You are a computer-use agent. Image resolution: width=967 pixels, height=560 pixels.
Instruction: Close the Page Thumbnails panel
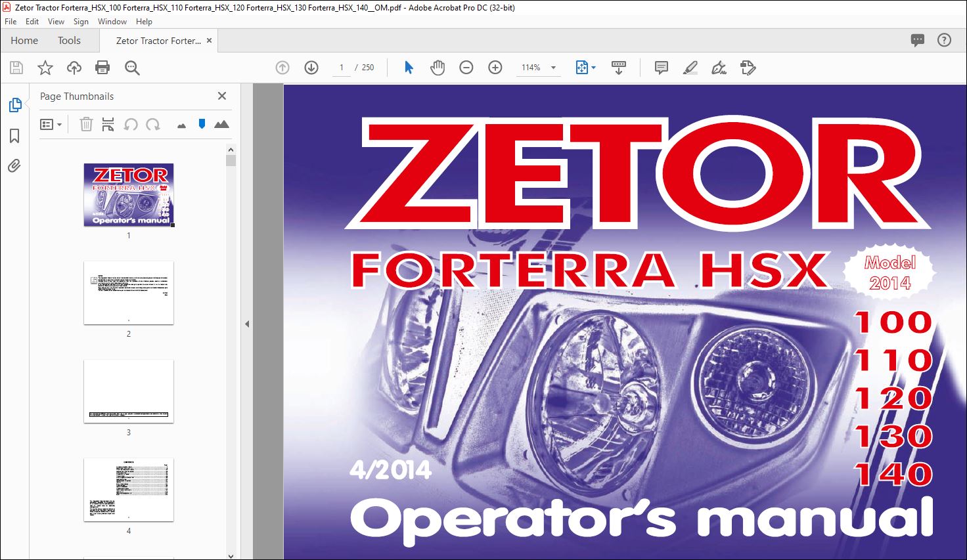pos(222,96)
